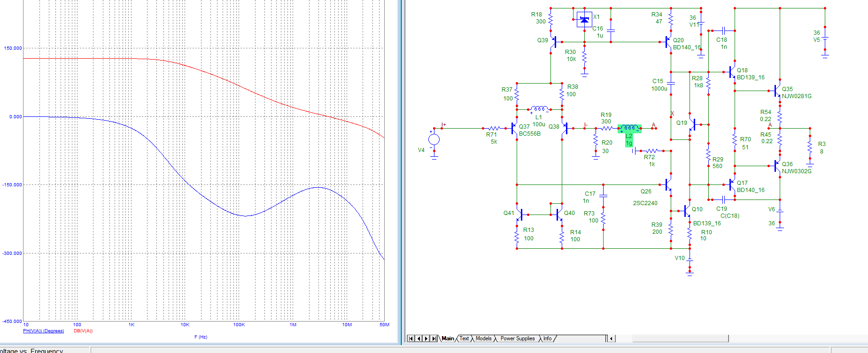Click the C(C18) value label
868x353 pixels.
[730, 216]
